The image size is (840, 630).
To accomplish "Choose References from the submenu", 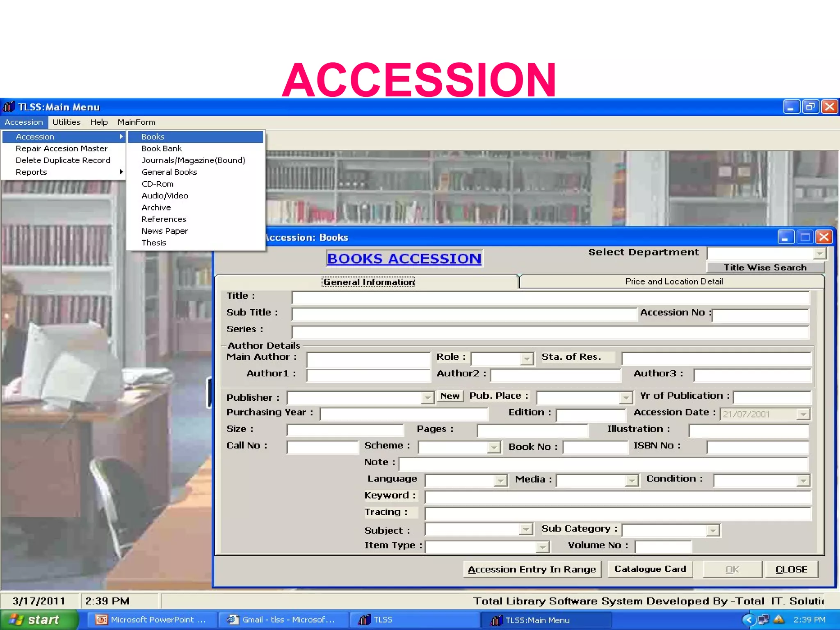I will click(195, 219).
